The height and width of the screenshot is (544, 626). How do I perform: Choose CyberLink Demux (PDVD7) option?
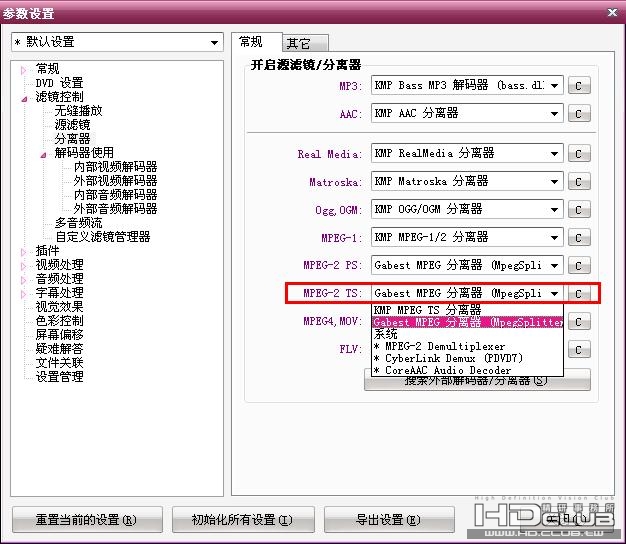tap(467, 358)
